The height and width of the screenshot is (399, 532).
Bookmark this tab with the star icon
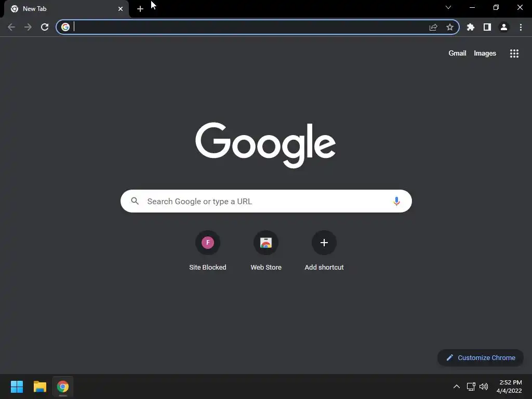pyautogui.click(x=450, y=27)
